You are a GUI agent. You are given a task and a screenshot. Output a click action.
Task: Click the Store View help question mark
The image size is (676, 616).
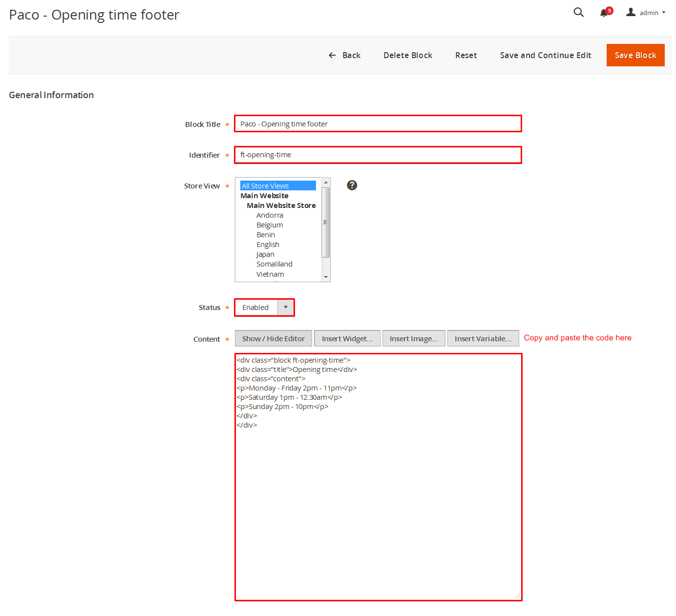[352, 185]
